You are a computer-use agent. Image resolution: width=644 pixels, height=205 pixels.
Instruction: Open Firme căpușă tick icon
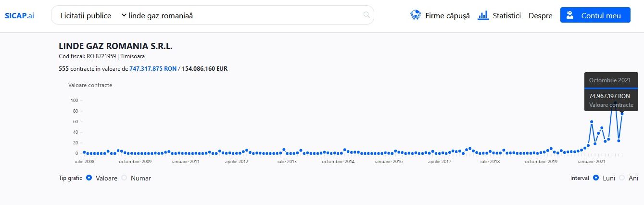pos(416,15)
